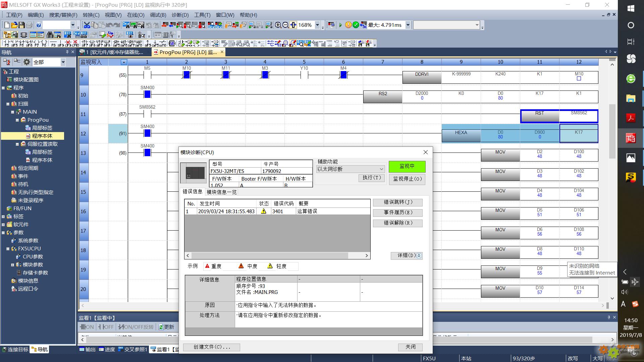Click the Zoom Out magnifier icon
Screen dimensions: 644x362
[285, 25]
